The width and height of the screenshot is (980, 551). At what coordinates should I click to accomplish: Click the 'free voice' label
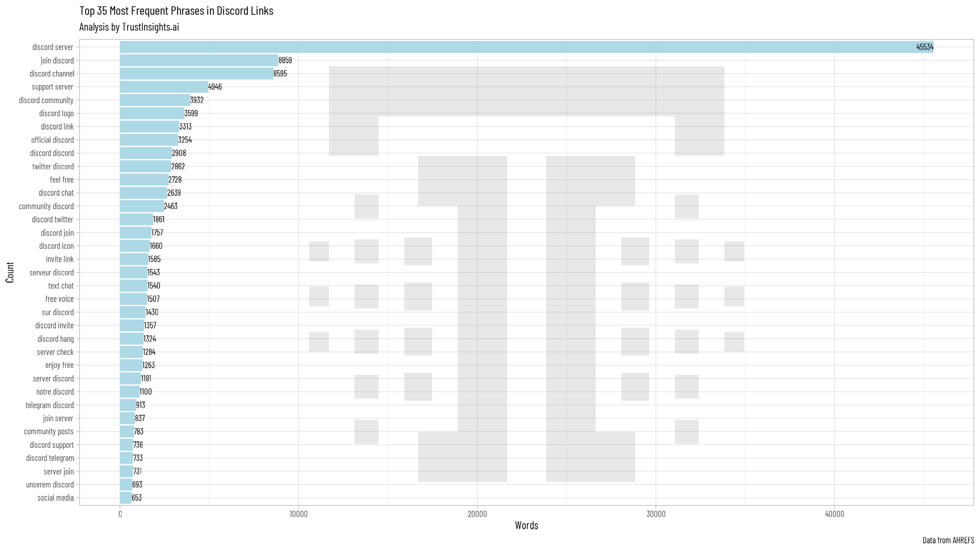60,299
